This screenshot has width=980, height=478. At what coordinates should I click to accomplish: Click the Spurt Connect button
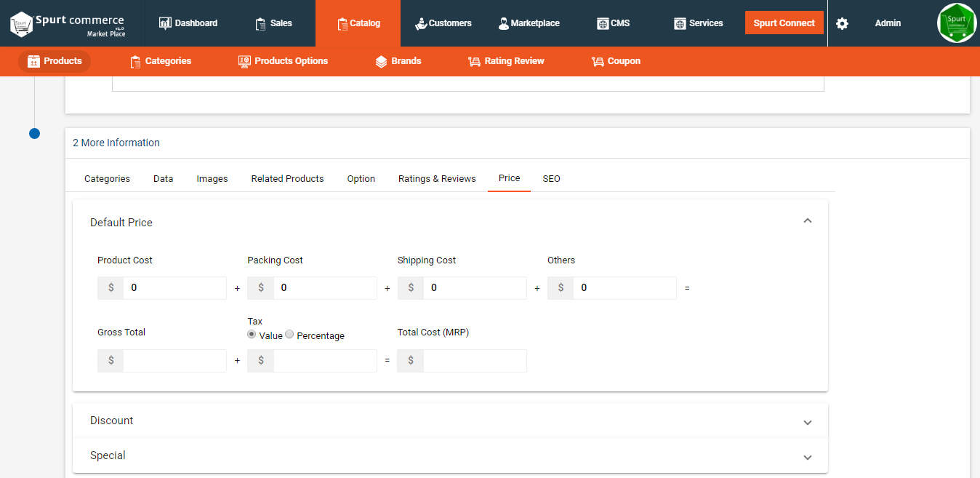point(784,23)
